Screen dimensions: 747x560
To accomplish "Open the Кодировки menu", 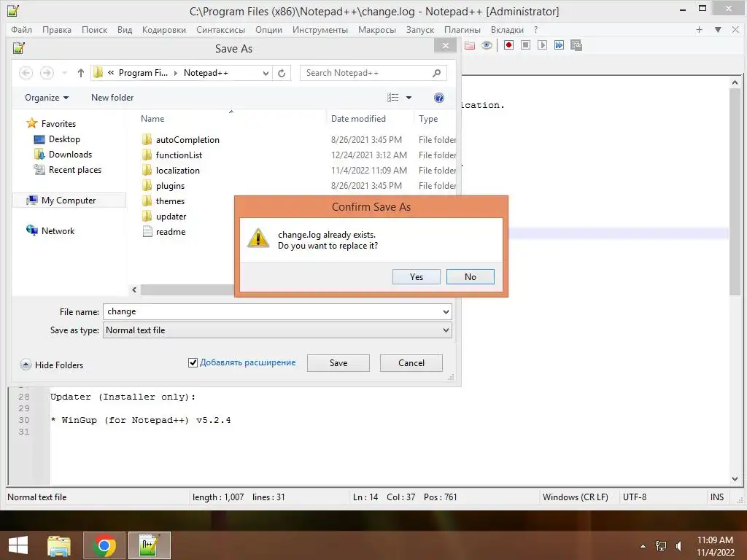I will [x=164, y=29].
